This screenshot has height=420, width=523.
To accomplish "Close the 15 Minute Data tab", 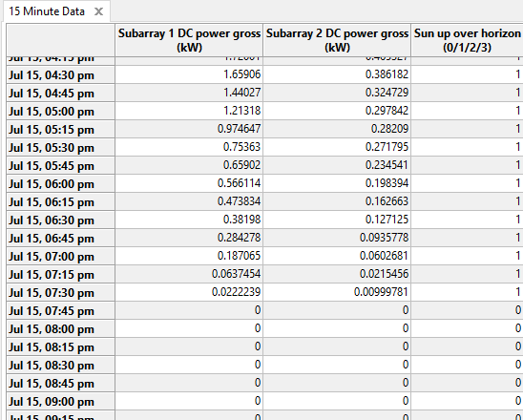I will point(98,11).
